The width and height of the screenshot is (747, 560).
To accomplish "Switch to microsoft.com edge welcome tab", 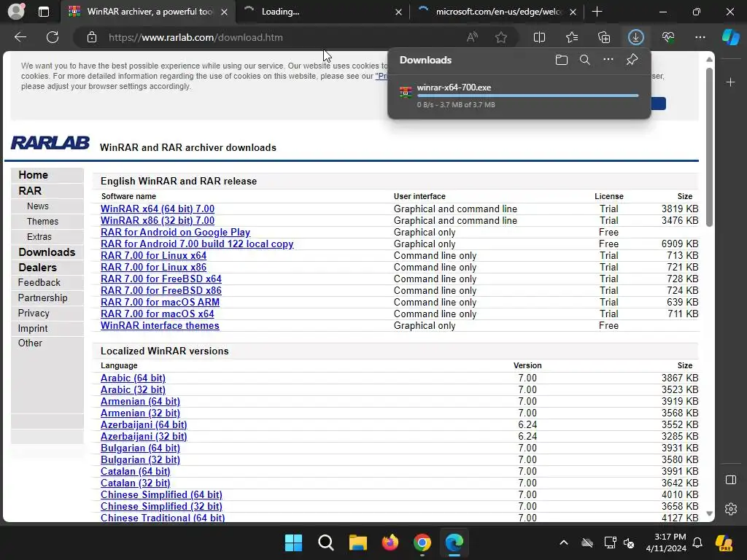I will (x=497, y=12).
